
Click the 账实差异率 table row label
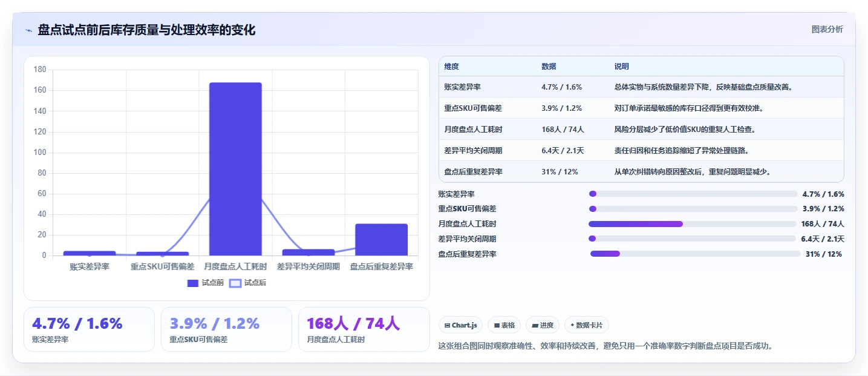coord(462,87)
